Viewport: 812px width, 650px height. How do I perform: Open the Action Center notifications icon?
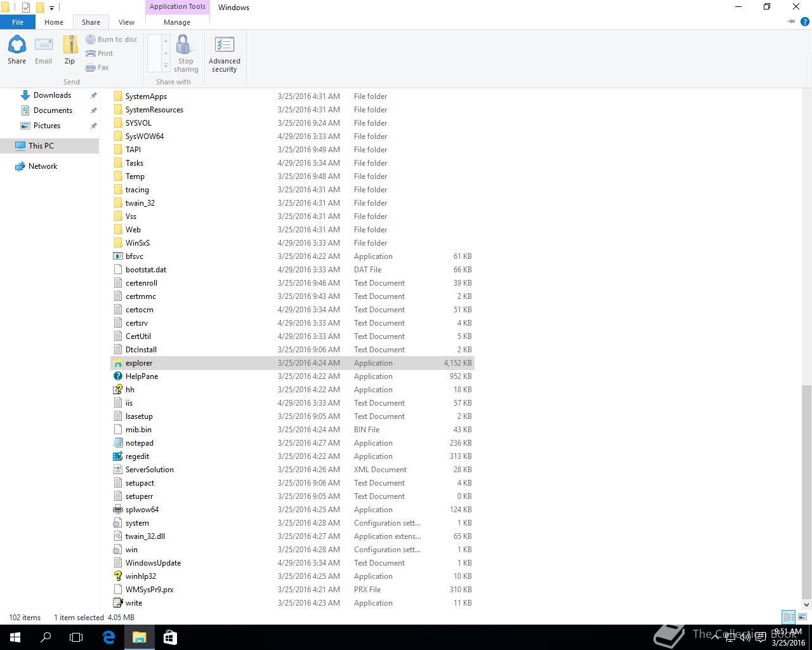click(x=760, y=637)
